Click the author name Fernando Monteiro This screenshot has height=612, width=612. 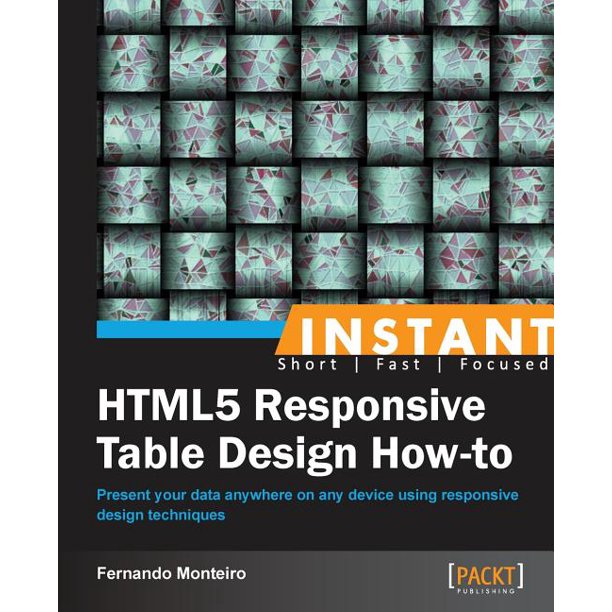point(171,574)
